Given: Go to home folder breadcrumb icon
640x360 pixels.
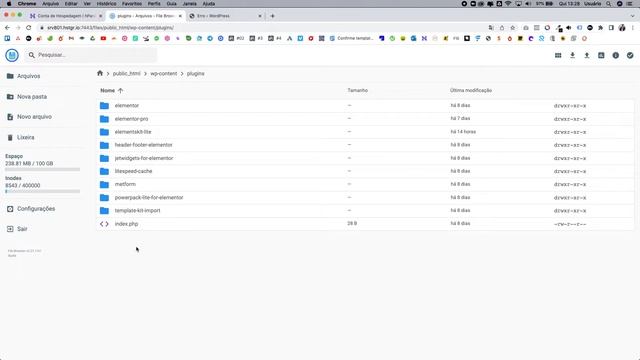Looking at the screenshot, I should 100,73.
